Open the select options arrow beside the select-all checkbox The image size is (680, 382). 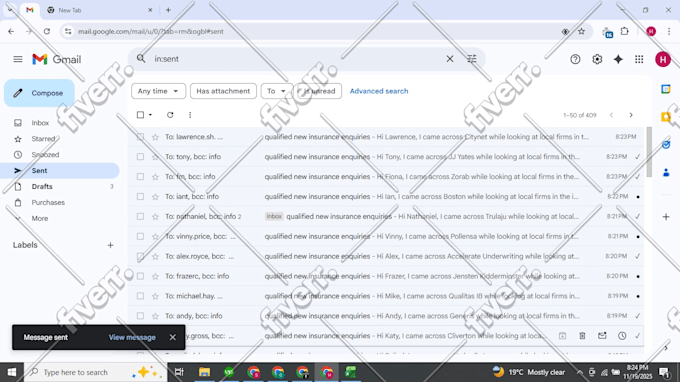click(x=150, y=115)
